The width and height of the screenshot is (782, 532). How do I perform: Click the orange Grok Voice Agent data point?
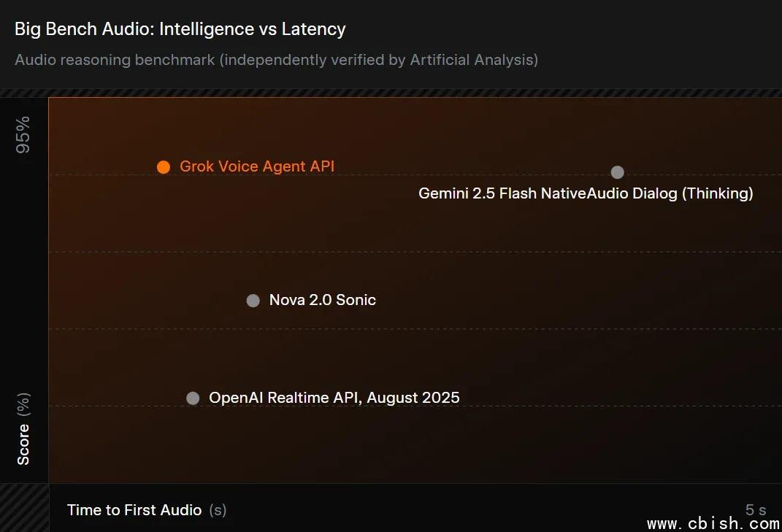[164, 167]
